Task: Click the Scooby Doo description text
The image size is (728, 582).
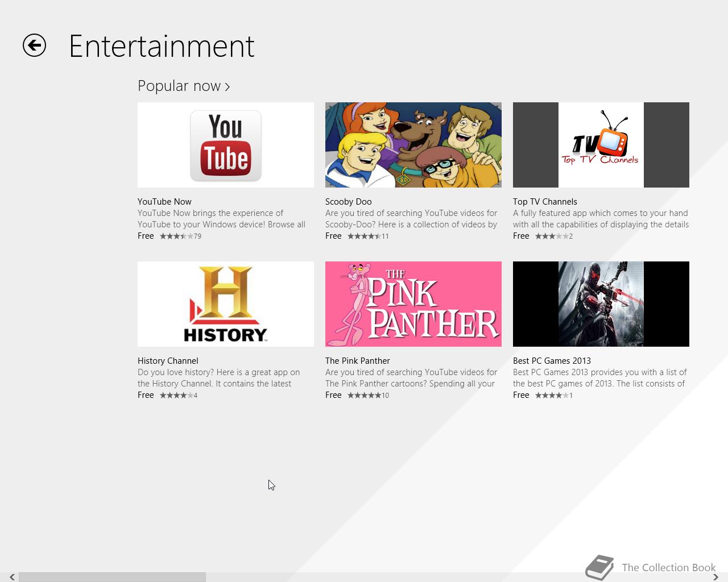Action: pyautogui.click(x=411, y=219)
